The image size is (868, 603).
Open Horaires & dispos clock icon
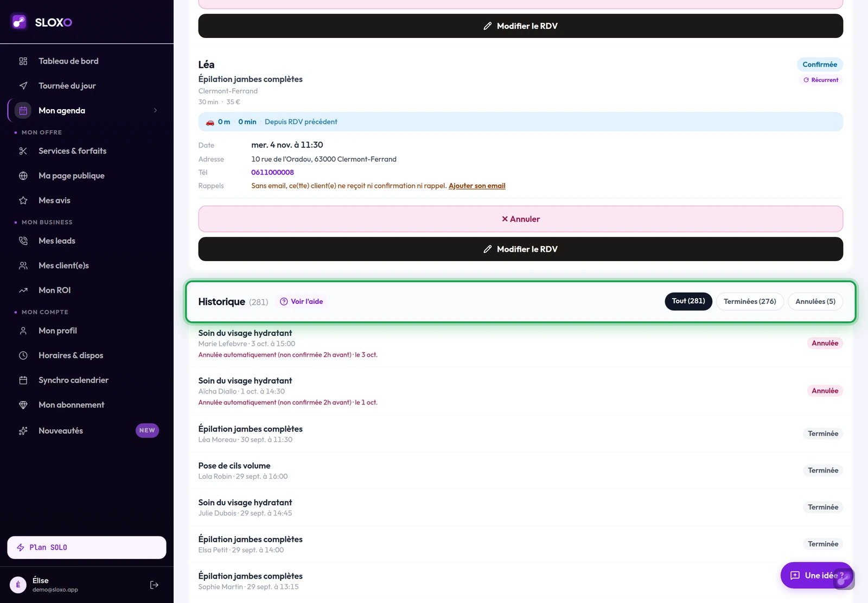(x=23, y=356)
